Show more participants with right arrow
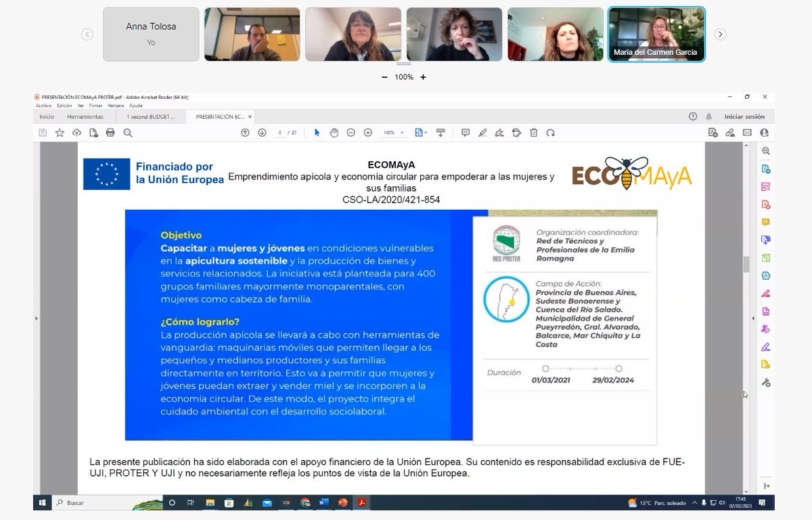This screenshot has width=812, height=520. (x=721, y=35)
